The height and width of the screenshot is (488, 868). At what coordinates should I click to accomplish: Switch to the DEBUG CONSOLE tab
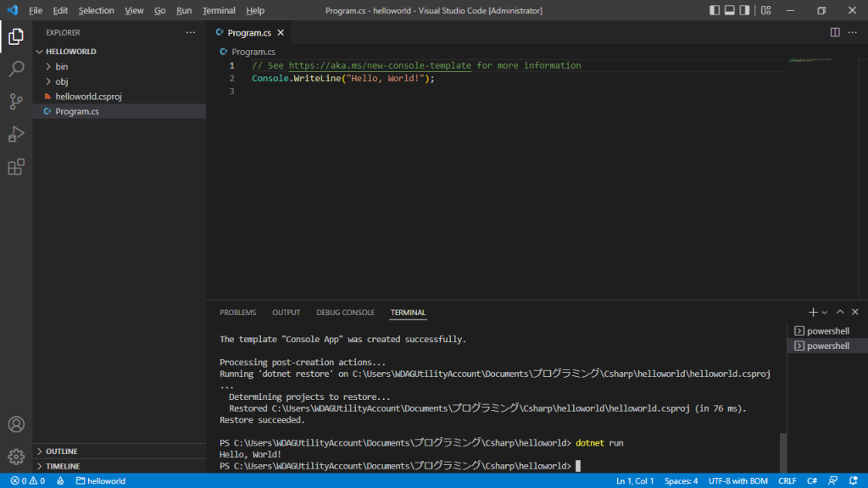[345, 312]
